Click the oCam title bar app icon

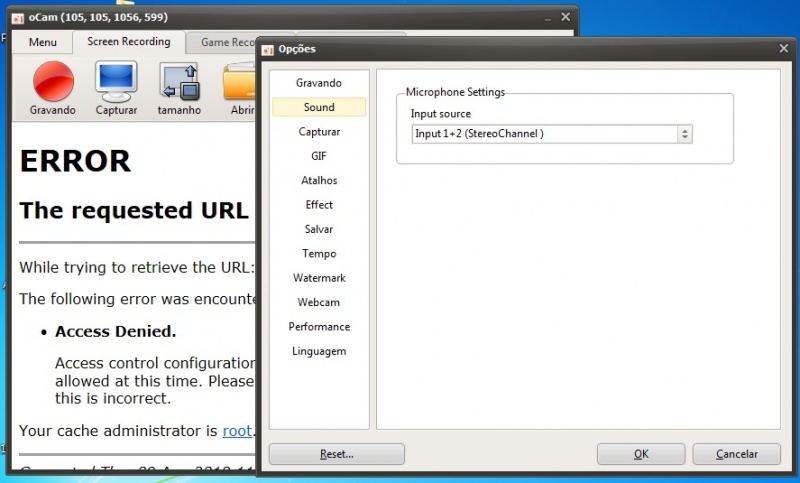click(17, 17)
